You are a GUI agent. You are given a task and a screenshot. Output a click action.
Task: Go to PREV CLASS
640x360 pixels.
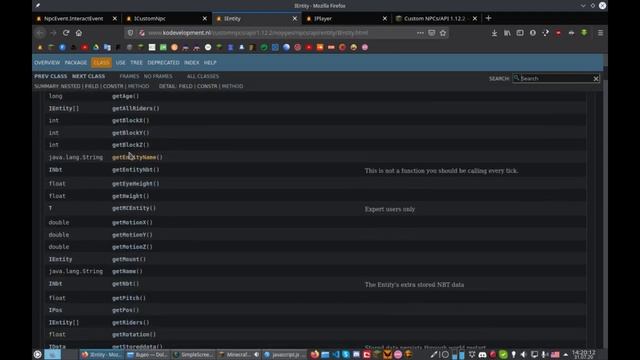(x=51, y=76)
